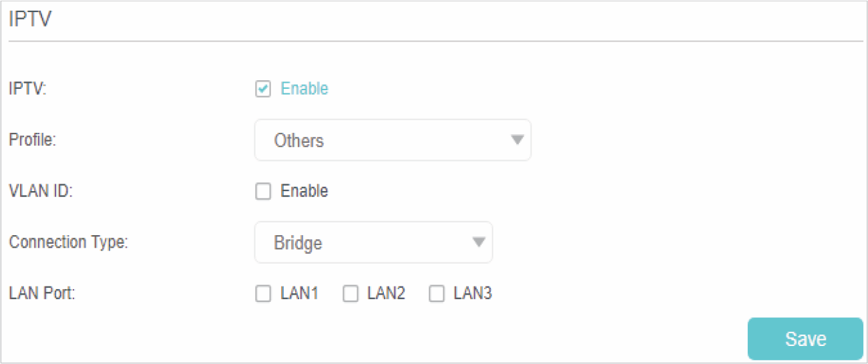
Task: Click the Connection Type dropdown arrow
Action: (x=479, y=242)
